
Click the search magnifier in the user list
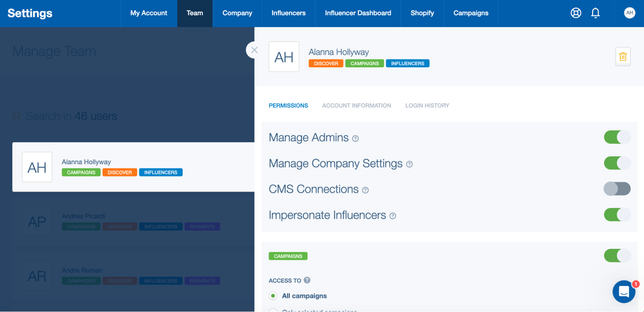point(17,116)
